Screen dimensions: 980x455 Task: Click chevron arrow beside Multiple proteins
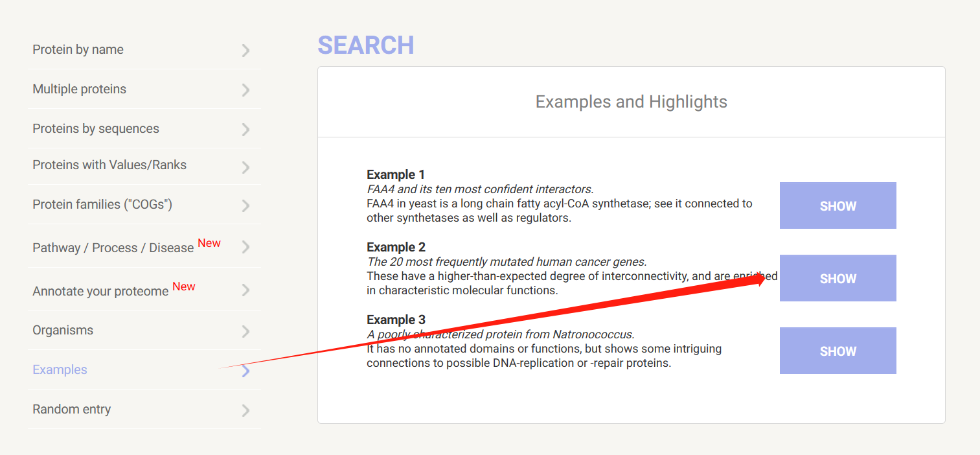[x=245, y=90]
